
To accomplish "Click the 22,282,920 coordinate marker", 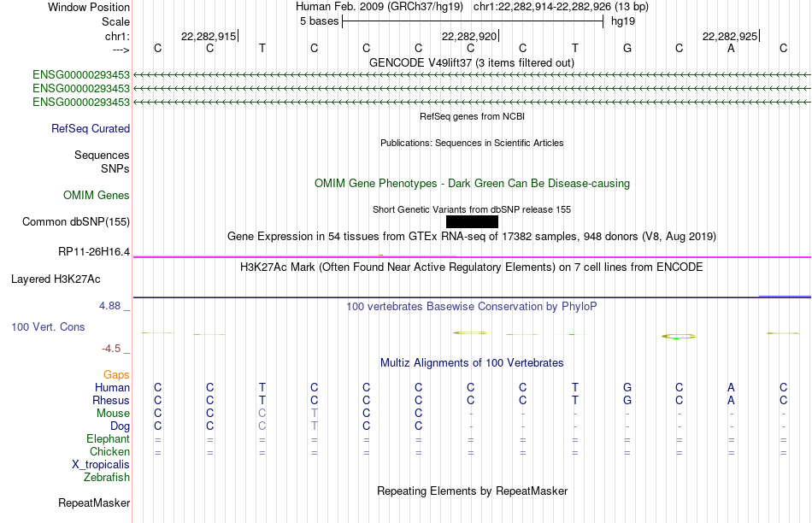I will click(x=469, y=36).
